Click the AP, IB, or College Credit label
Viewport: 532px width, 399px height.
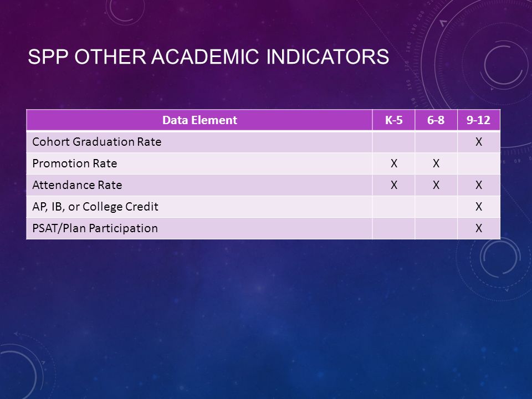point(95,207)
